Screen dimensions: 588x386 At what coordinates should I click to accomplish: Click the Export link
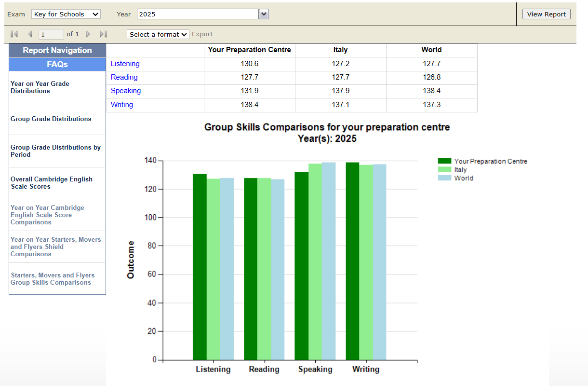[202, 34]
